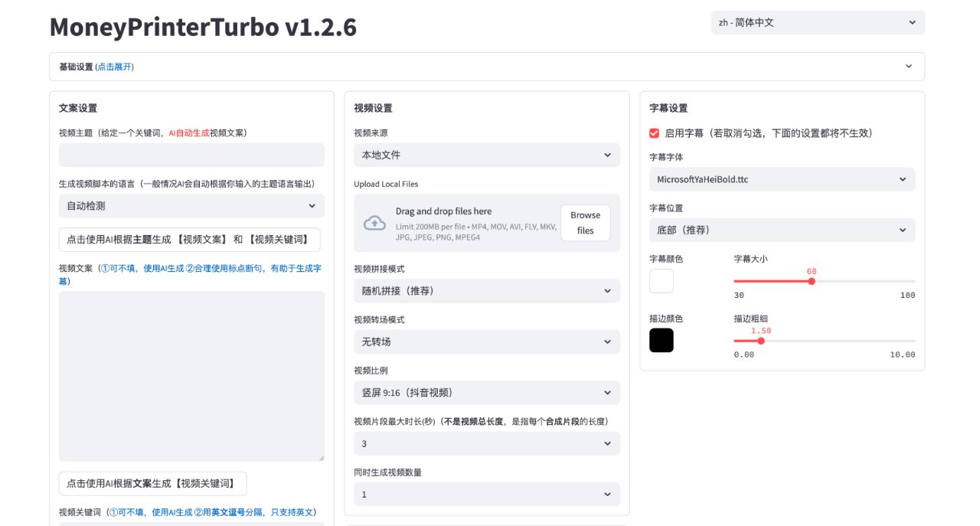The height and width of the screenshot is (526, 980).
Task: Open the 视频片段最大时长 dropdown showing 3
Action: pos(487,443)
